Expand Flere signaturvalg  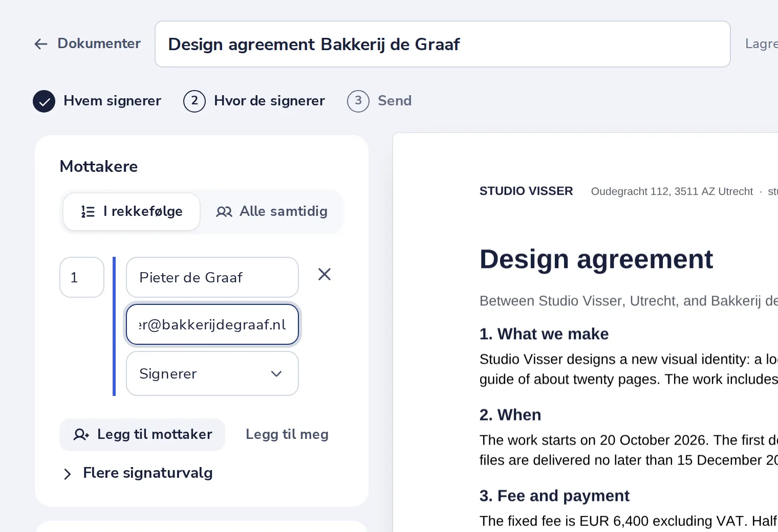tap(137, 473)
